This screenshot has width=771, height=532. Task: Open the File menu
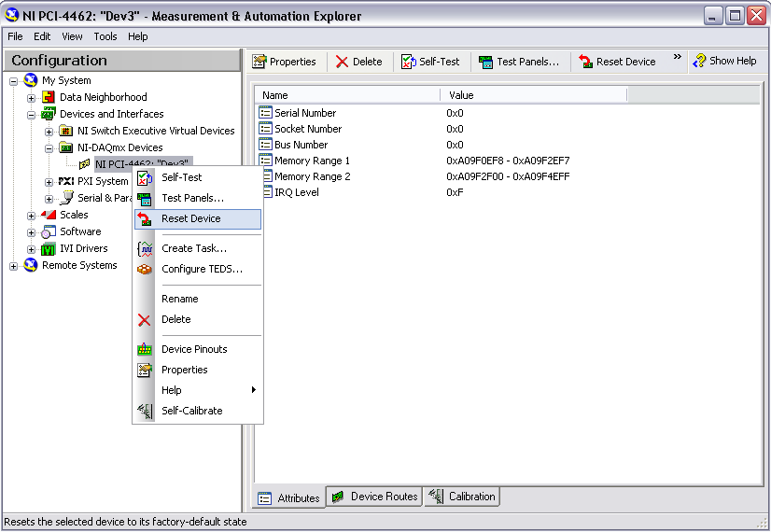15,36
